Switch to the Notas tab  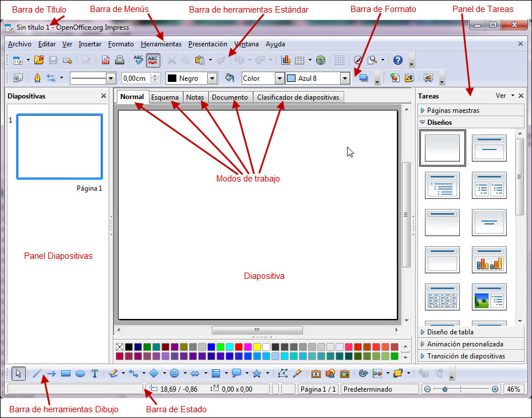pyautogui.click(x=195, y=97)
